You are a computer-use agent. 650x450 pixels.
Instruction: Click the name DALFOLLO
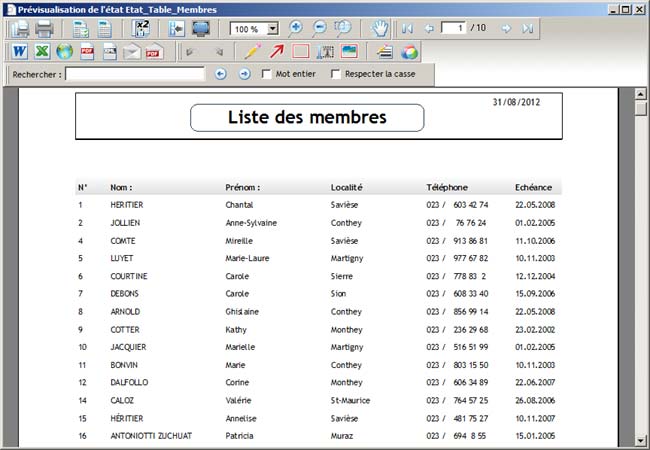[x=129, y=382]
